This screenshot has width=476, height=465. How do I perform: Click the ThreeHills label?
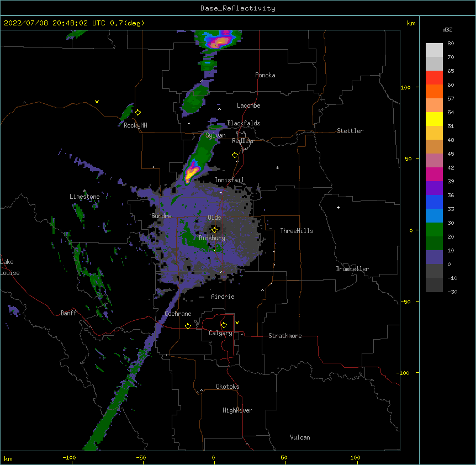click(x=297, y=231)
